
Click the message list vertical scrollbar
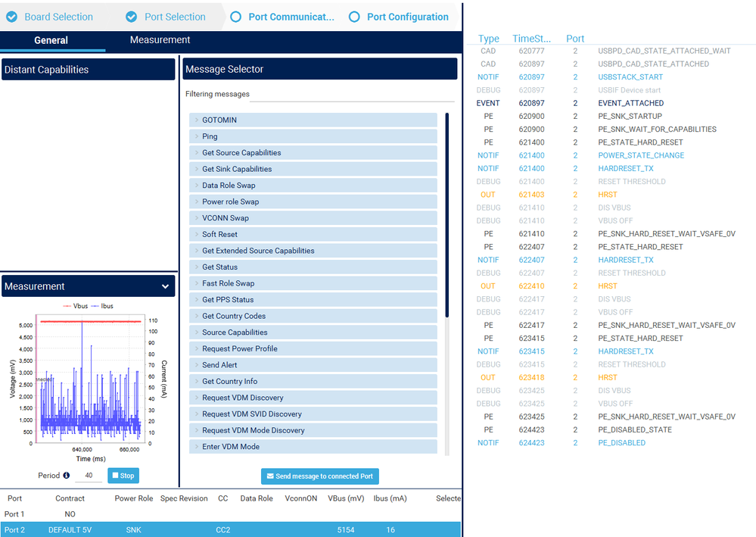click(x=447, y=215)
